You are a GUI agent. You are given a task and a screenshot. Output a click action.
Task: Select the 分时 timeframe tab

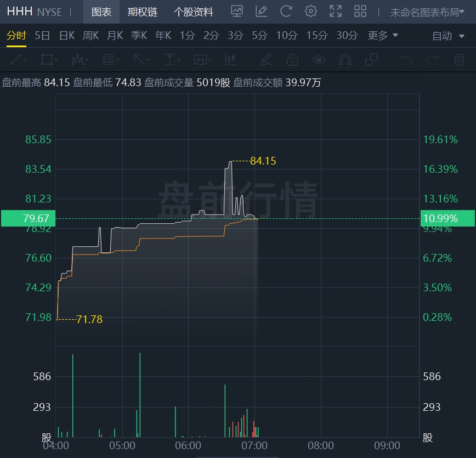coord(16,36)
